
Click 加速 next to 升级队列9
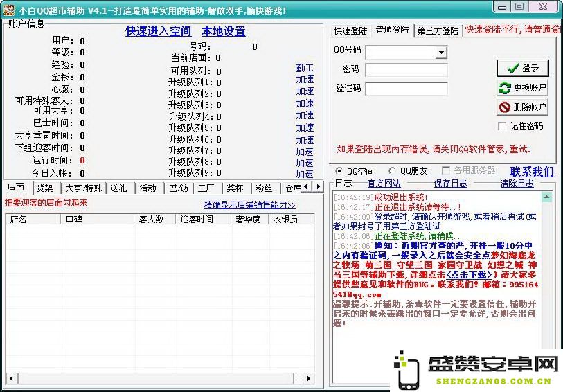pyautogui.click(x=305, y=174)
